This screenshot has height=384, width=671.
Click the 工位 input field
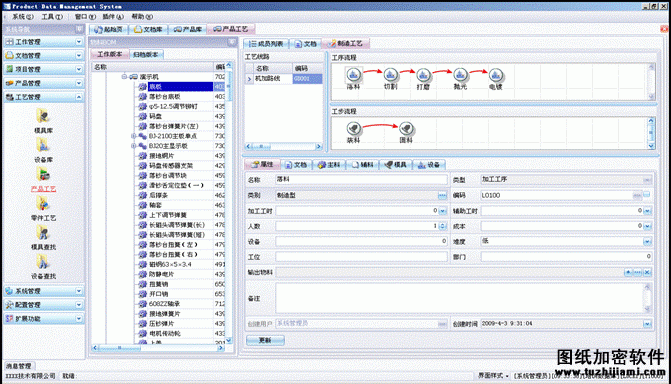point(361,257)
